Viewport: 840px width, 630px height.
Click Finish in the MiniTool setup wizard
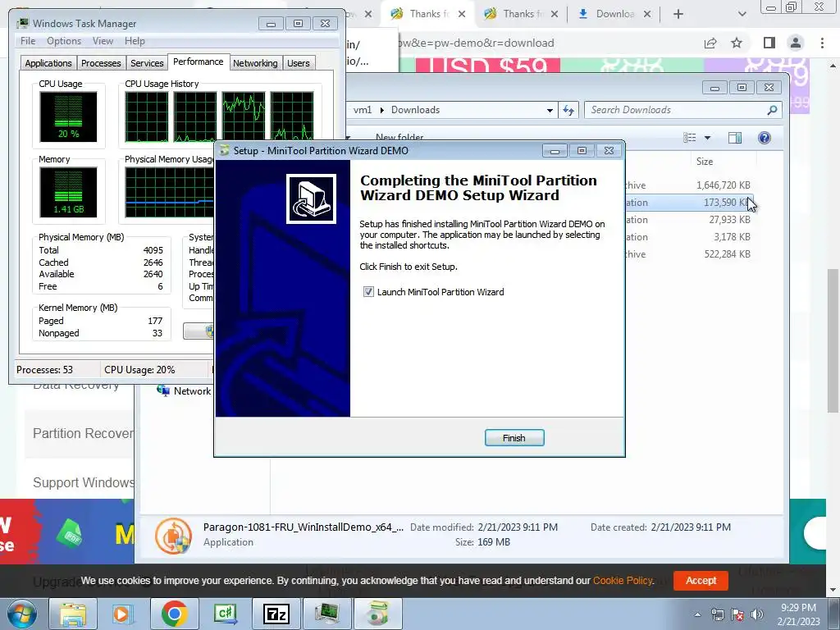click(x=514, y=438)
